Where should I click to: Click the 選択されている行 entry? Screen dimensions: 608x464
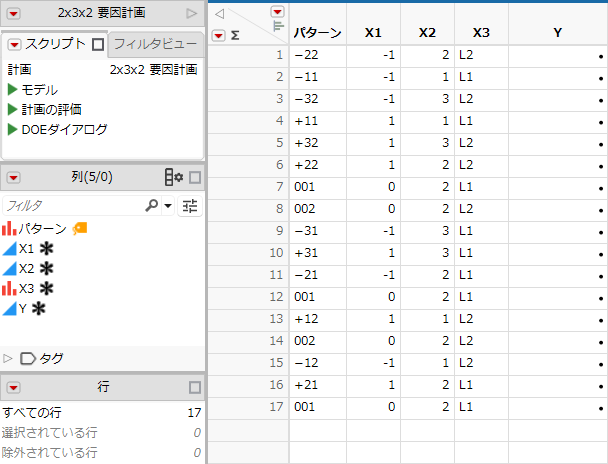pos(102,433)
